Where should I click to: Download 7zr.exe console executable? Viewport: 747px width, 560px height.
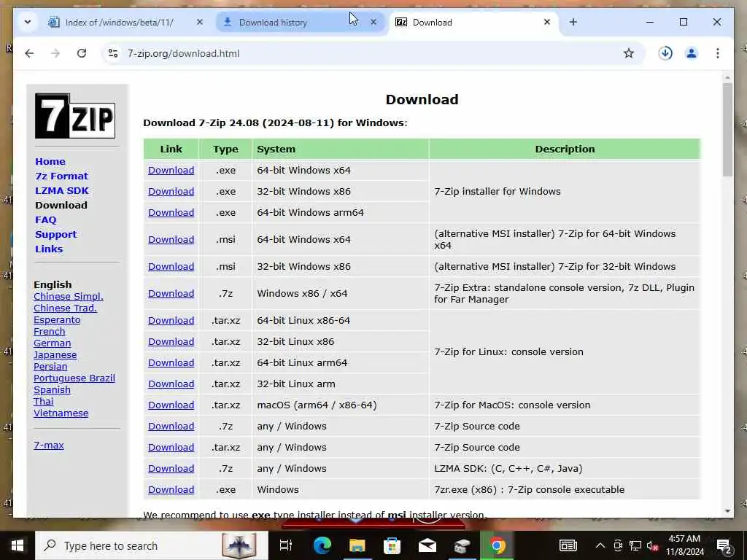(171, 489)
